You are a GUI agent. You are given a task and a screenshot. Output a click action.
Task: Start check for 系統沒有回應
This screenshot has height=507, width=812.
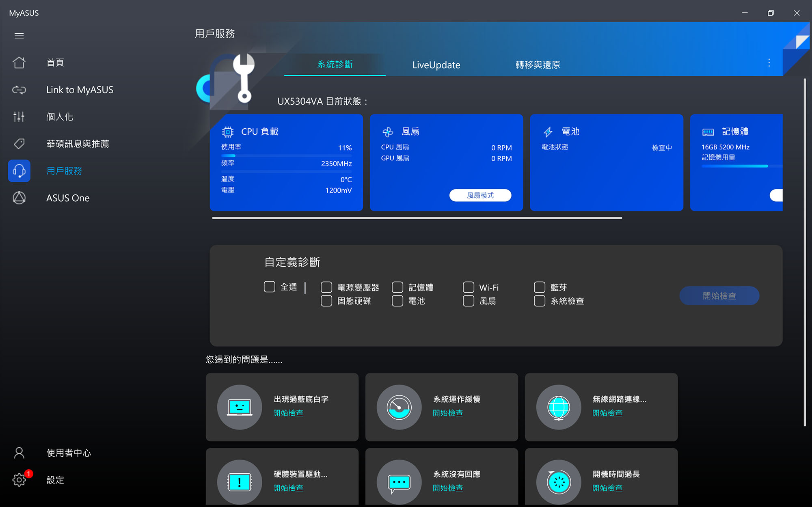448,488
